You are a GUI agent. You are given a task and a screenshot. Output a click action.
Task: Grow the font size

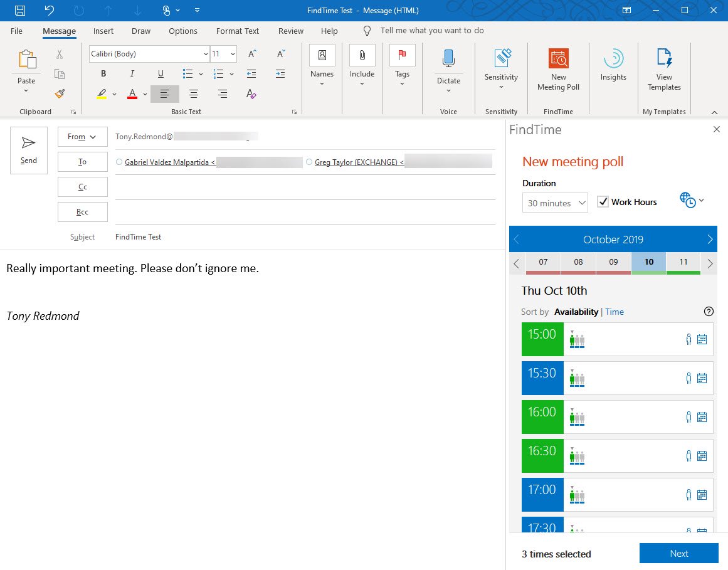252,54
